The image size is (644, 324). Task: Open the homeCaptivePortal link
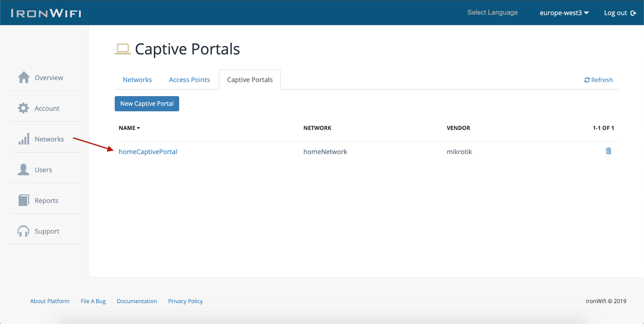[148, 152]
